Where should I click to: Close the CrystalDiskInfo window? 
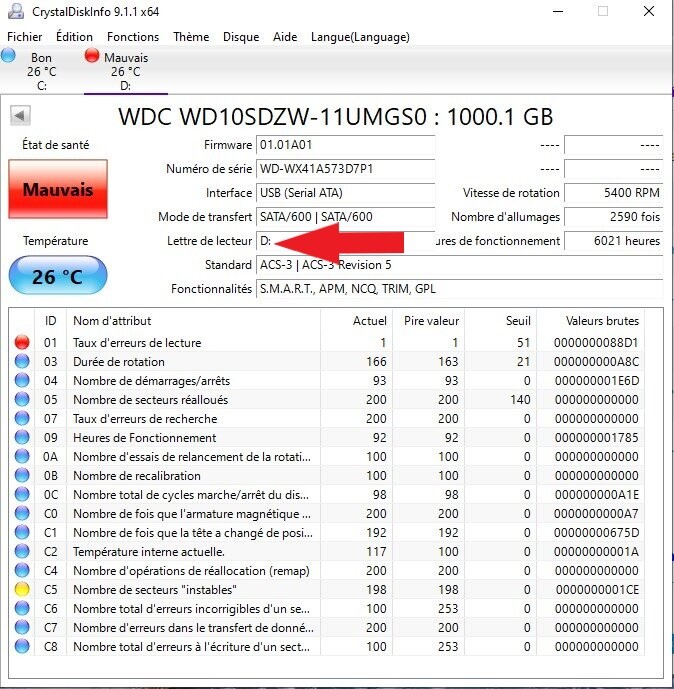pyautogui.click(x=649, y=11)
